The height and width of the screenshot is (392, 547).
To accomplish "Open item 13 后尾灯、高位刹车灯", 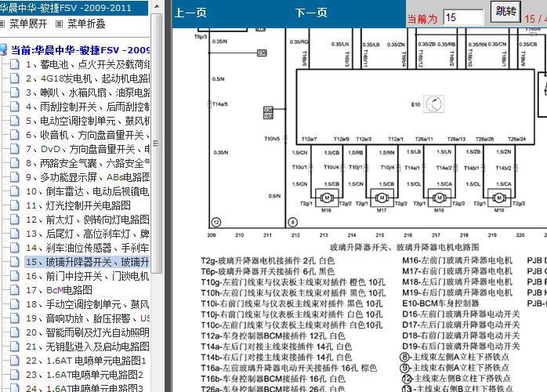I will click(x=88, y=234).
